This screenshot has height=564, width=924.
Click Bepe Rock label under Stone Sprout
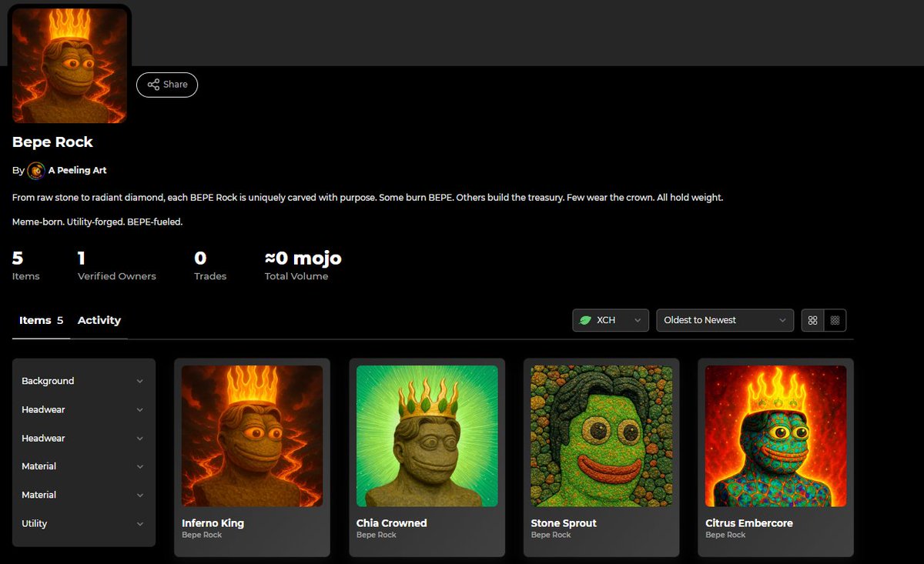tap(551, 535)
